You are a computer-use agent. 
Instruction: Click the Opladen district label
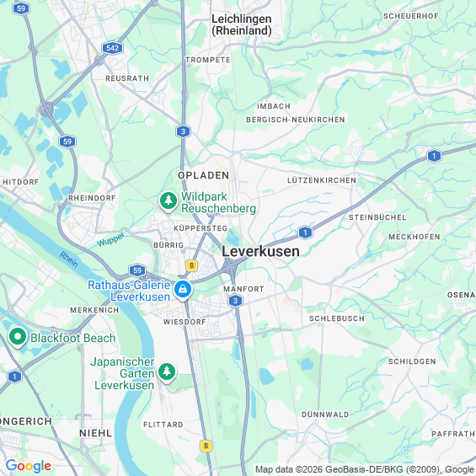click(203, 175)
